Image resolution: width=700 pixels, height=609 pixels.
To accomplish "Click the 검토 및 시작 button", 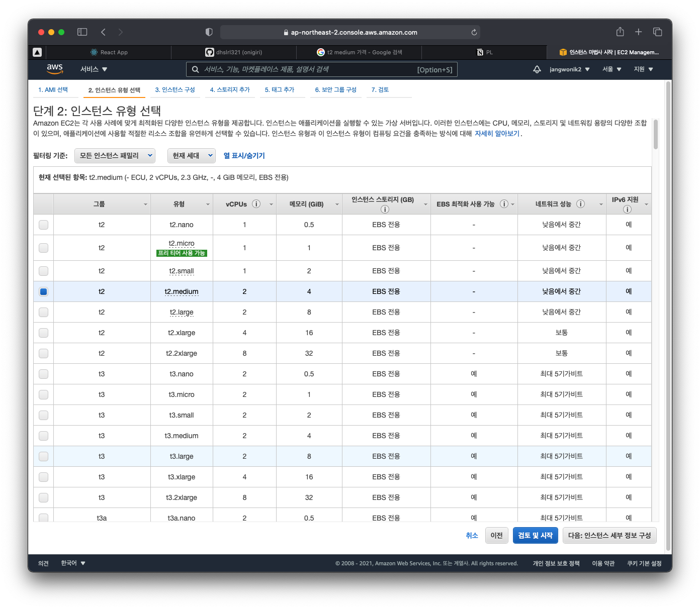I will pyautogui.click(x=536, y=536).
